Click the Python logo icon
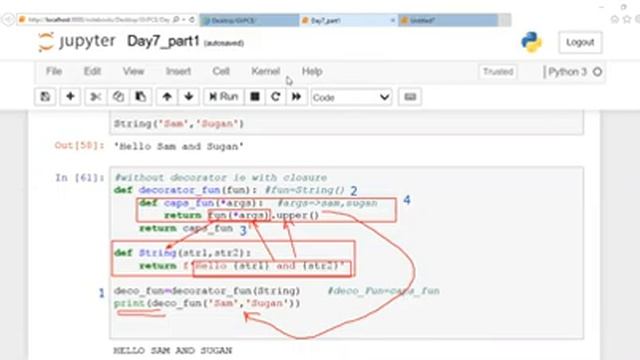Screen dimensions: 640x360 [x=531, y=42]
